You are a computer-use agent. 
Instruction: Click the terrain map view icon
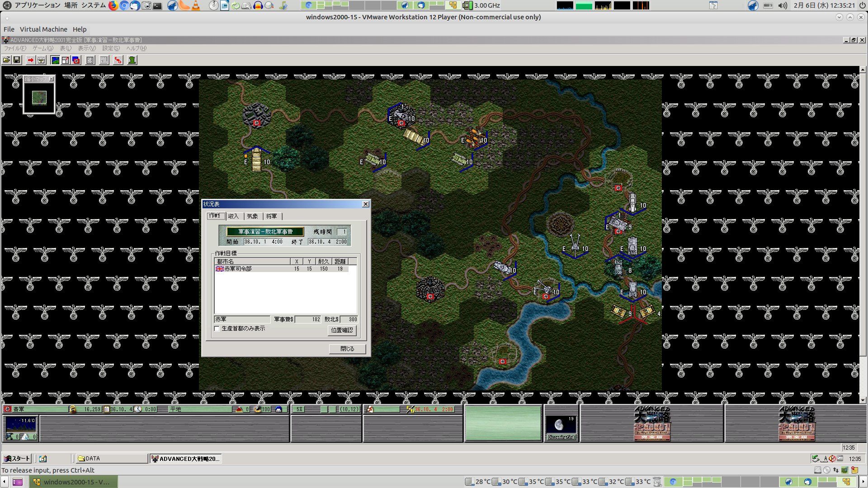tap(55, 60)
